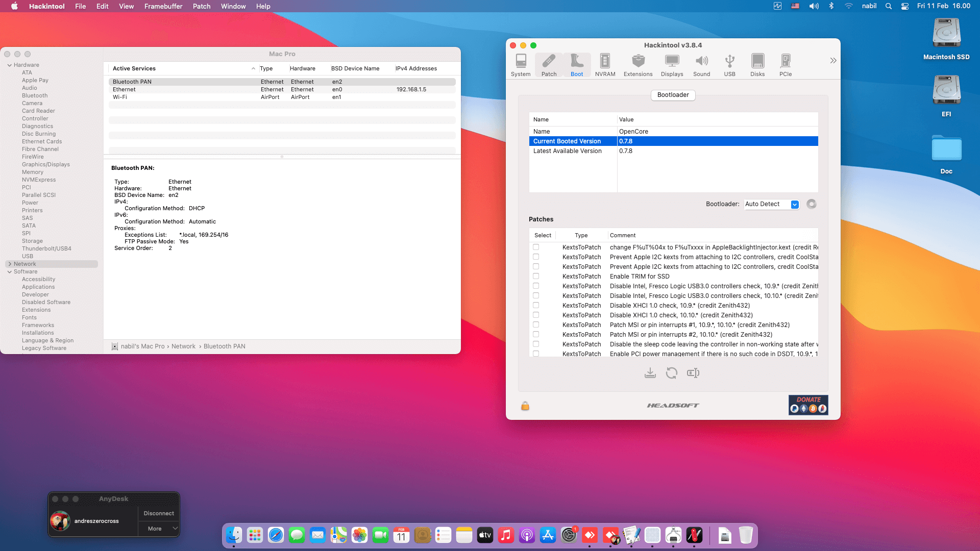Select the Ethernet row in Active Services
Screen dimensions: 980x551
point(125,89)
